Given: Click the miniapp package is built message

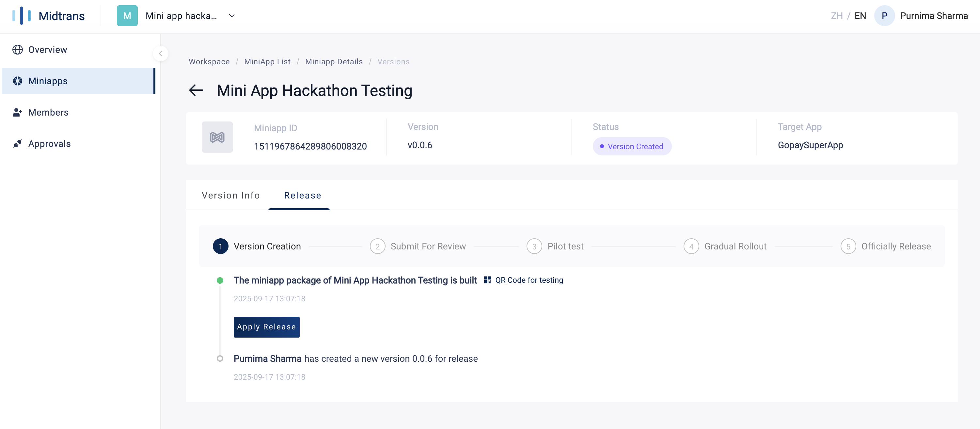Looking at the screenshot, I should (x=355, y=280).
